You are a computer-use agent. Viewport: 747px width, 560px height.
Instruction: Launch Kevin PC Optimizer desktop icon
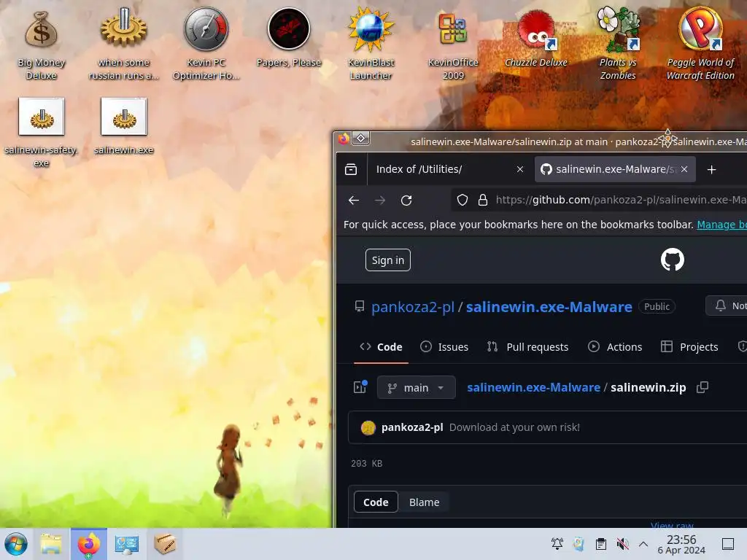click(x=206, y=45)
